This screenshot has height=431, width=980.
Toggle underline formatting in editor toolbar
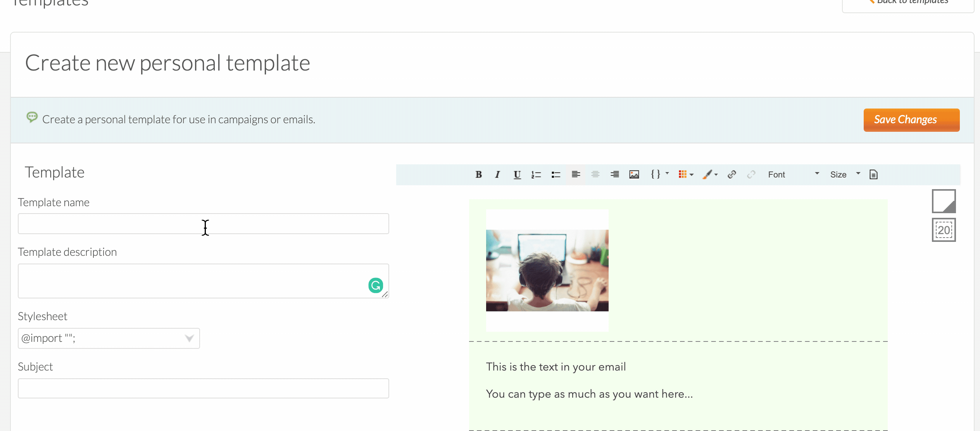tap(517, 174)
